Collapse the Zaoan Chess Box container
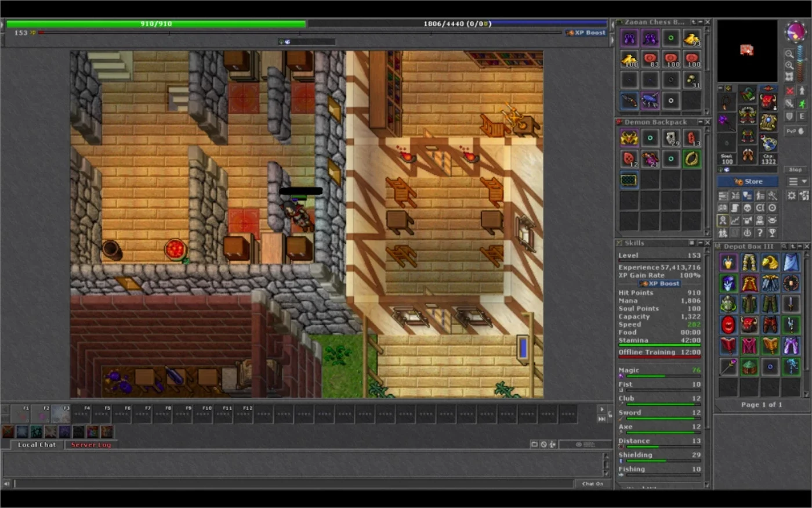This screenshot has width=812, height=508. tap(701, 22)
